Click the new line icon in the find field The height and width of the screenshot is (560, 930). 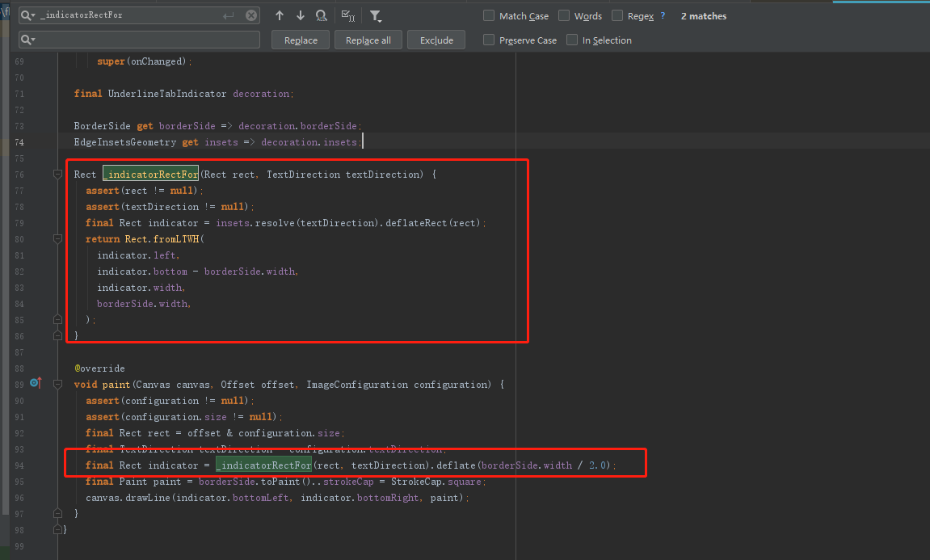click(x=229, y=16)
